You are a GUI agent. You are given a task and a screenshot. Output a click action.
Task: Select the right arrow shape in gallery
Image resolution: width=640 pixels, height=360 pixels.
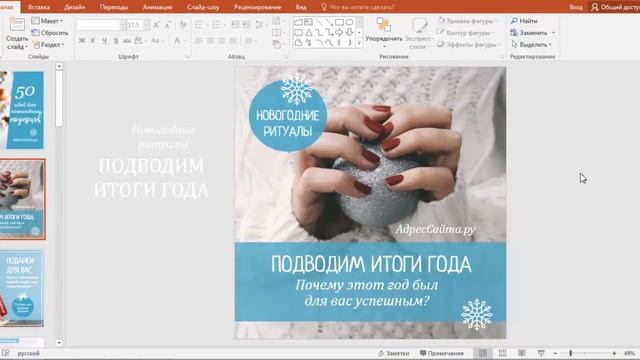pyautogui.click(x=339, y=32)
